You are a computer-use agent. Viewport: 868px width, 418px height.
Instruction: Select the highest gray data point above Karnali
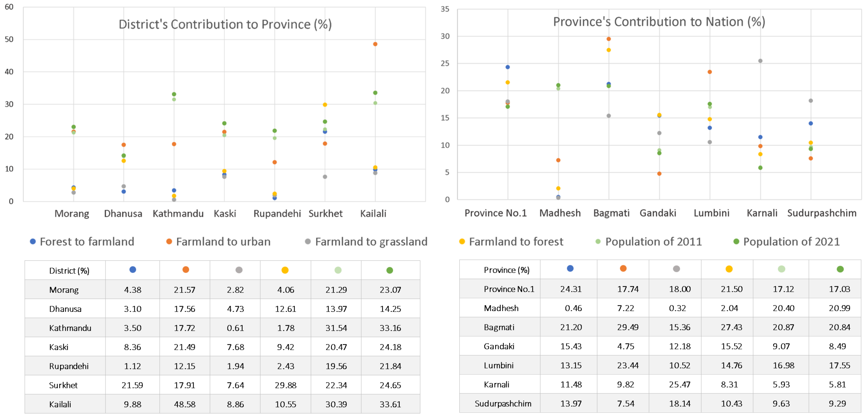[761, 61]
